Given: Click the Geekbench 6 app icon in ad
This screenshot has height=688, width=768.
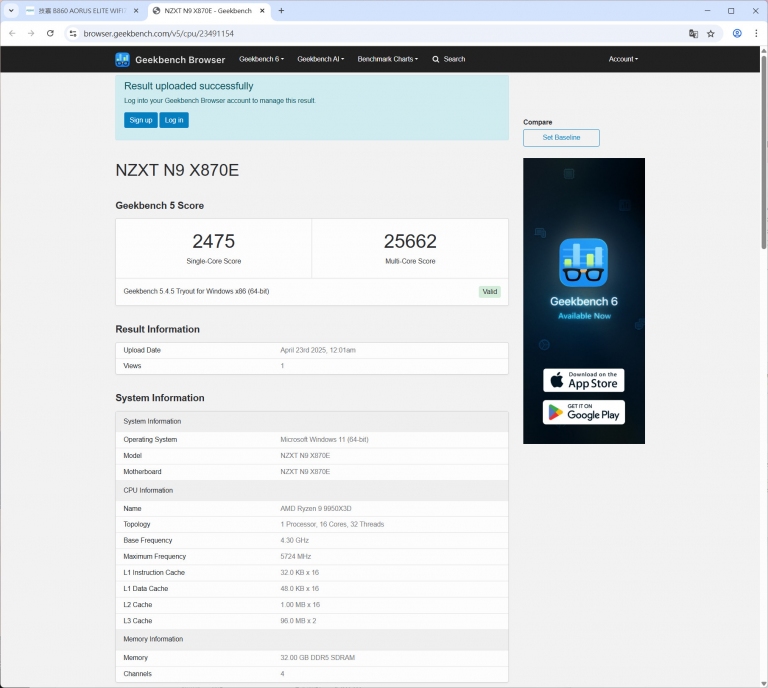Looking at the screenshot, I should coord(583,262).
